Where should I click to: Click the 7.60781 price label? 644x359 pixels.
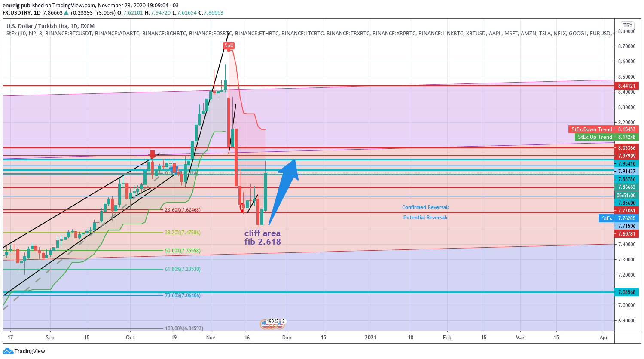coord(627,234)
